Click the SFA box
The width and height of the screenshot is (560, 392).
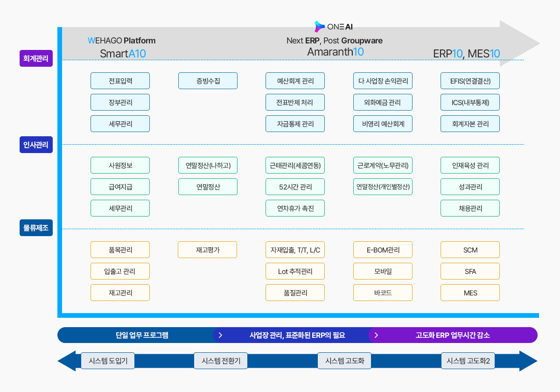click(x=470, y=271)
